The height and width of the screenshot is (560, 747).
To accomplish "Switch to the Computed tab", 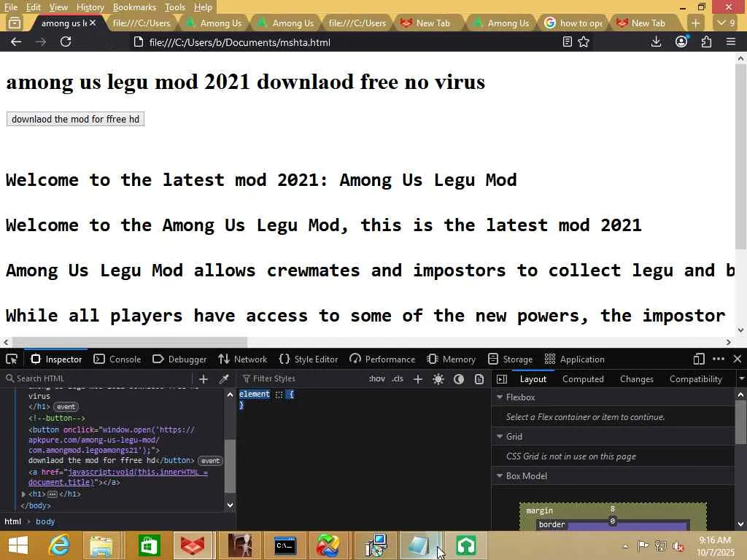I will [583, 378].
